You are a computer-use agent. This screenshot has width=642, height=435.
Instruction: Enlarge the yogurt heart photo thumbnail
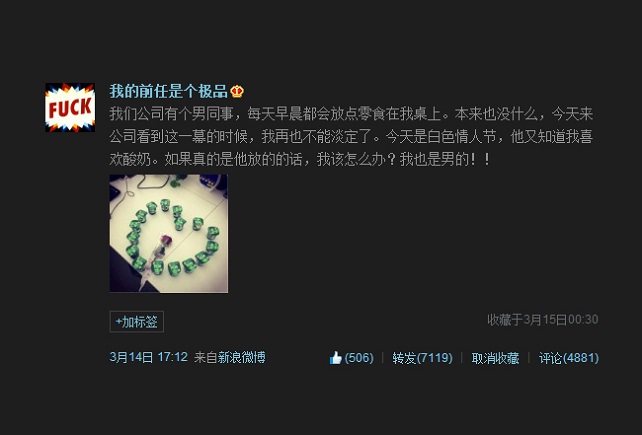(x=169, y=233)
